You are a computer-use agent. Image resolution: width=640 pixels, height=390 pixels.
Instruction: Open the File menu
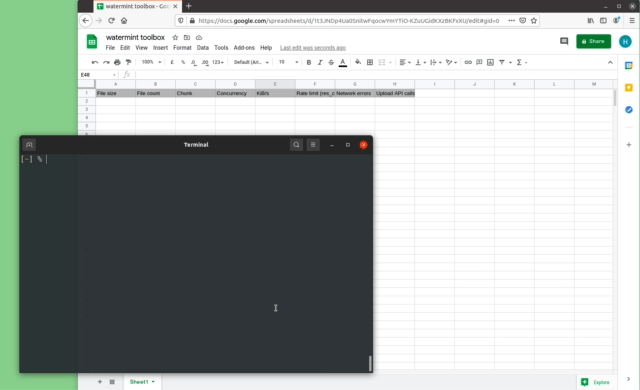[x=110, y=48]
